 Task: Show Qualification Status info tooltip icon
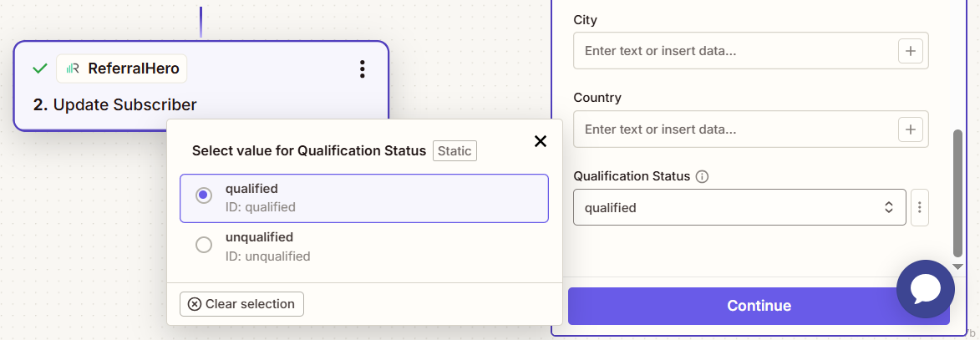[x=703, y=176]
